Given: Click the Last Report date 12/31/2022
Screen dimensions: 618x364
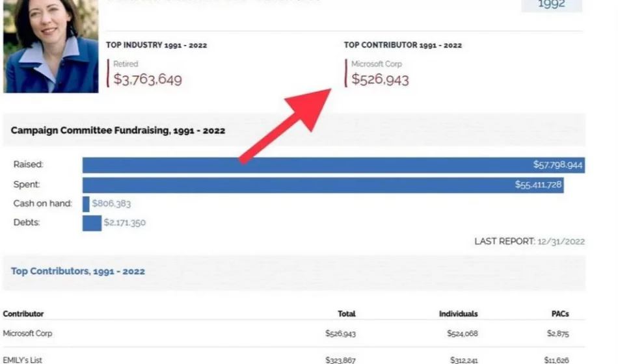Looking at the screenshot, I should pyautogui.click(x=561, y=241).
